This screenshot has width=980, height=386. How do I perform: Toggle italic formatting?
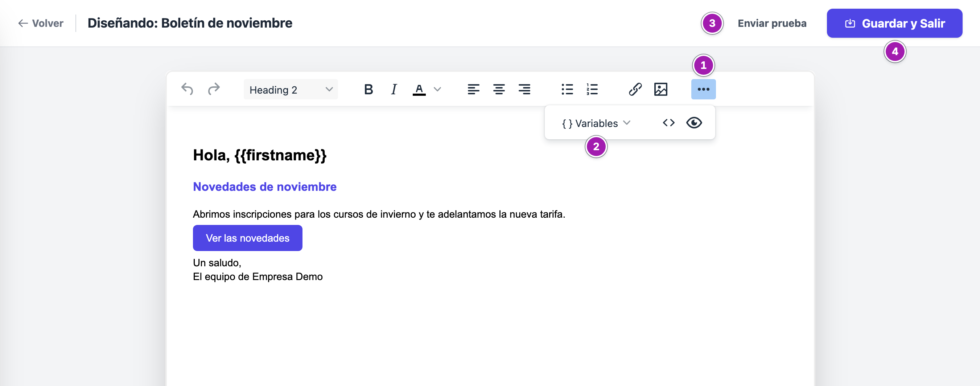[394, 90]
